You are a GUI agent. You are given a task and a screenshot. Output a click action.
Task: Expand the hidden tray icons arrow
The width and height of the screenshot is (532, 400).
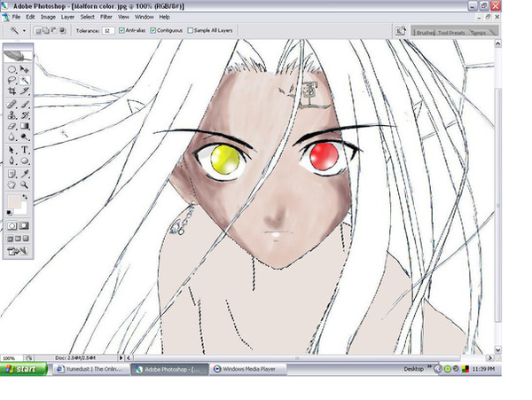tap(438, 369)
